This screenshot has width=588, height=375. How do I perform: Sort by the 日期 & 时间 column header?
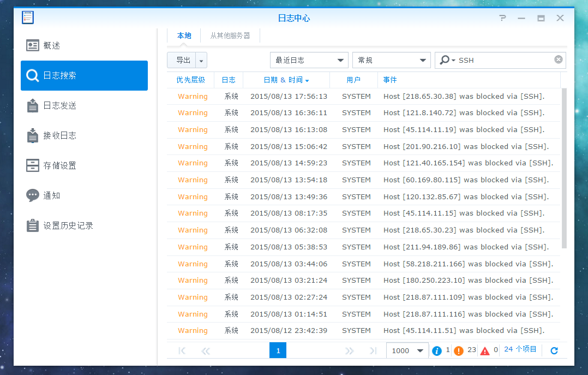pos(286,80)
